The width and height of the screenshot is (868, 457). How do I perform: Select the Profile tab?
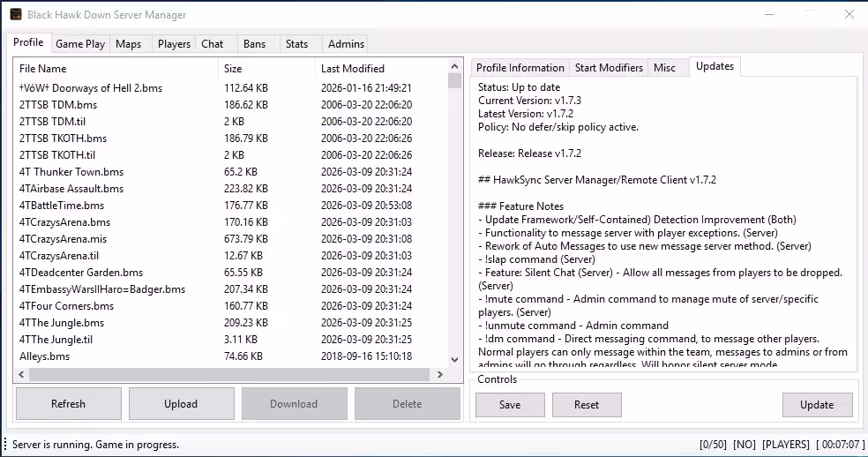coord(28,42)
